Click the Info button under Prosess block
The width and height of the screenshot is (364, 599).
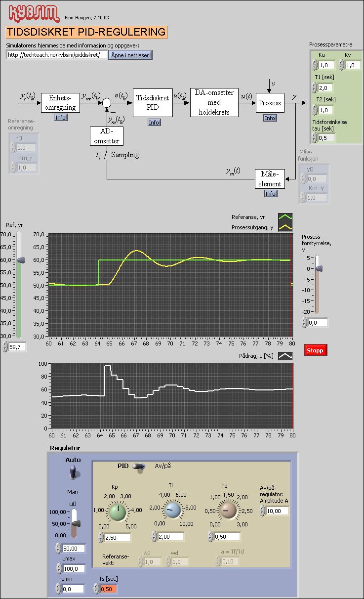270,118
